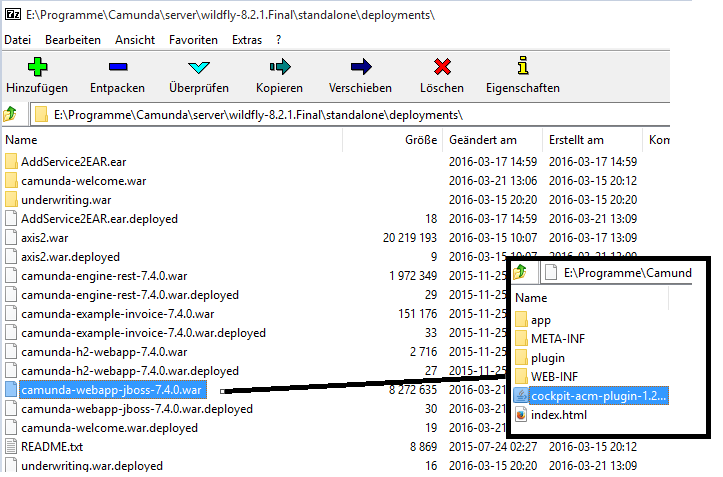Image resolution: width=723 pixels, height=477 pixels.
Task: Click the Eigenschaften info icon
Action: [522, 66]
